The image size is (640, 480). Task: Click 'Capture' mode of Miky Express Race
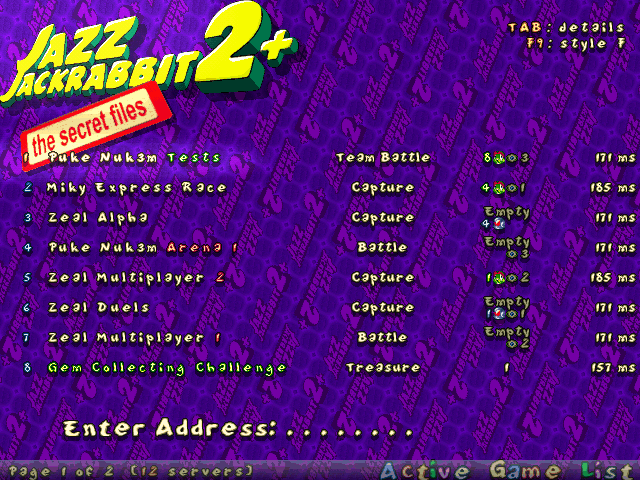pyautogui.click(x=383, y=188)
